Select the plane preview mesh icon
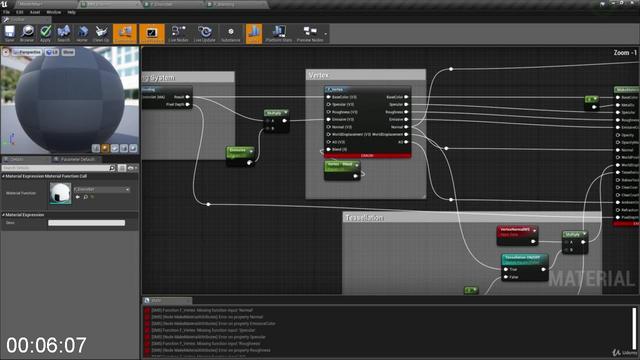 115,148
